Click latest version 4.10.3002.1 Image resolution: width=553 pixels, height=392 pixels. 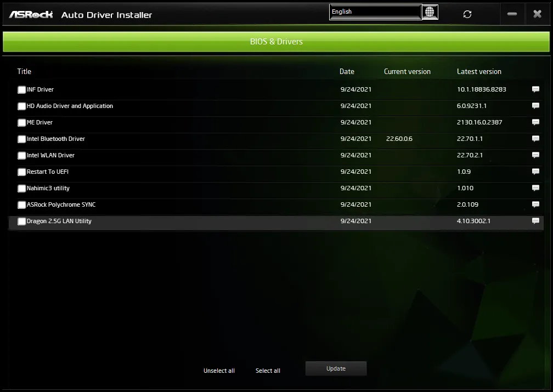[x=473, y=221]
